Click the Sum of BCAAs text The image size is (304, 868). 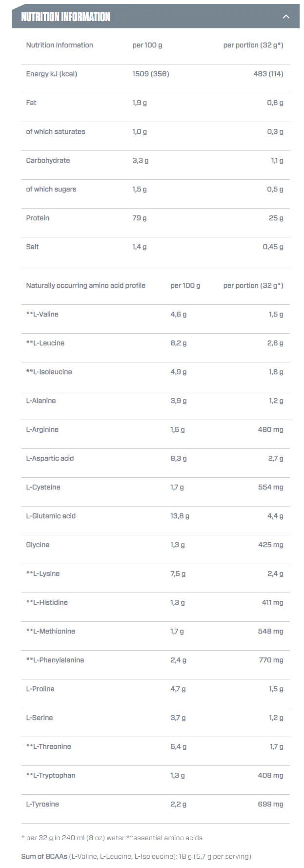coord(44,856)
